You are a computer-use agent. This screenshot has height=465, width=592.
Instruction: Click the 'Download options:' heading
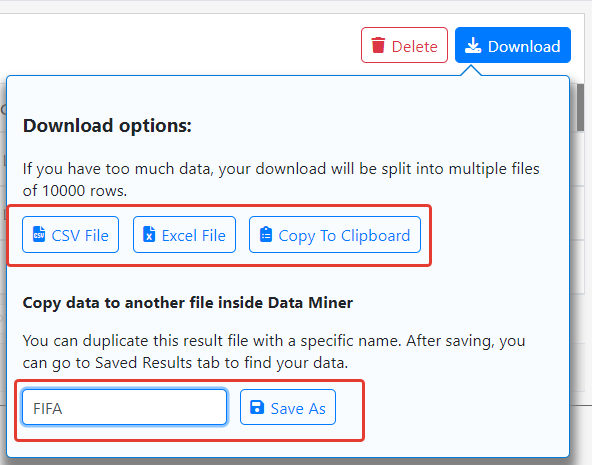[107, 126]
